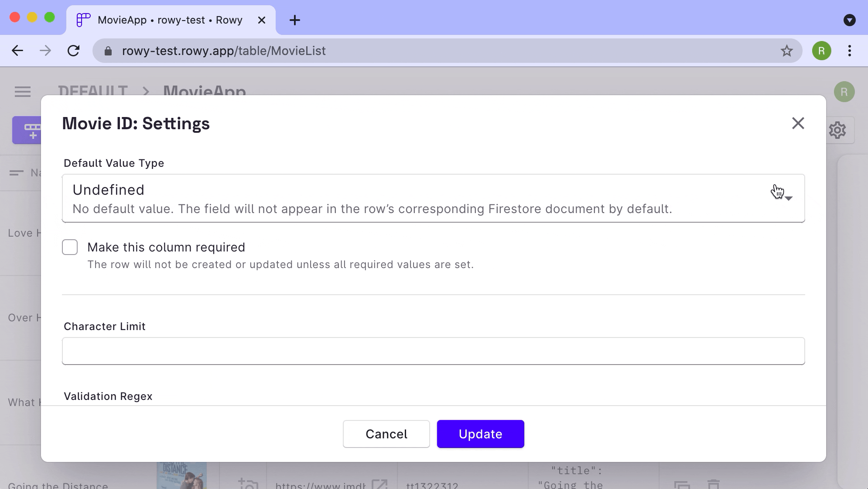The width and height of the screenshot is (868, 489).
Task: Click the add row icon button
Action: pos(29,130)
